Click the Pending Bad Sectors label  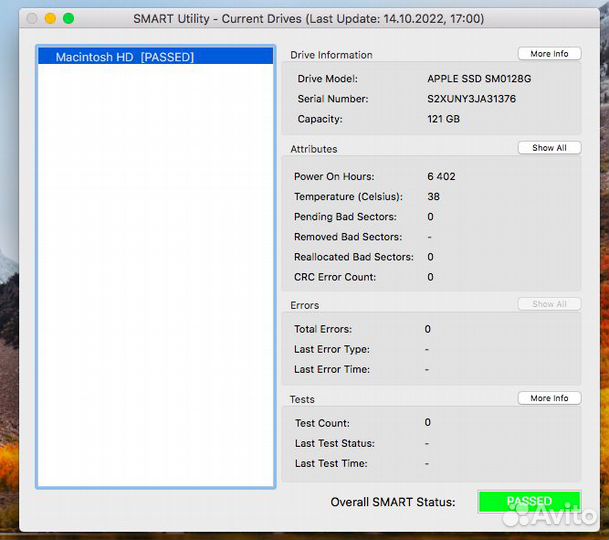[345, 217]
